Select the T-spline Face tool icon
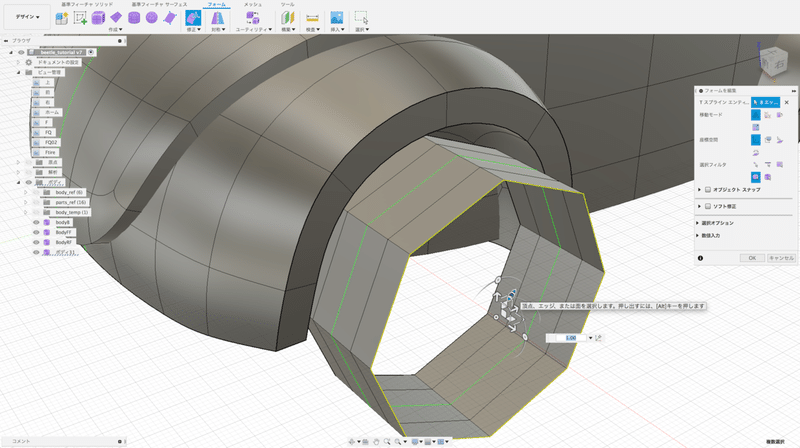Screen dimensions: 800x448 click(x=169, y=18)
